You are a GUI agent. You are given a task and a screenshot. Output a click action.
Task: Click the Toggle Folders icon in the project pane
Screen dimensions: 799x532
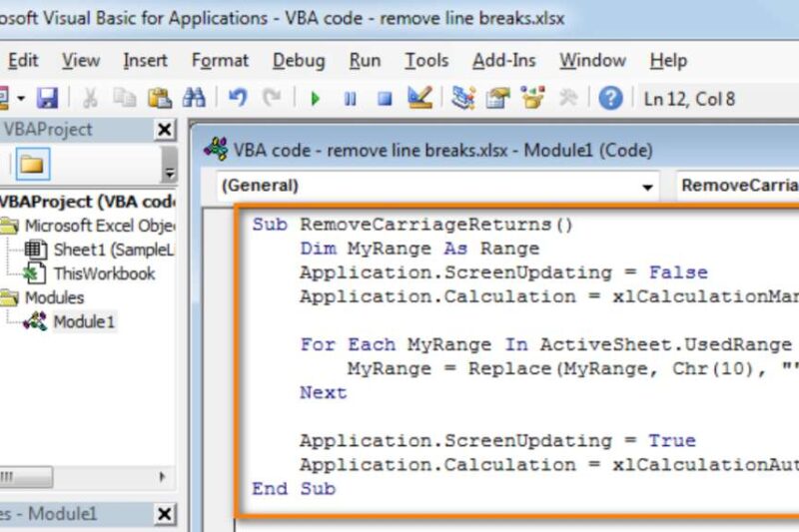click(x=33, y=165)
